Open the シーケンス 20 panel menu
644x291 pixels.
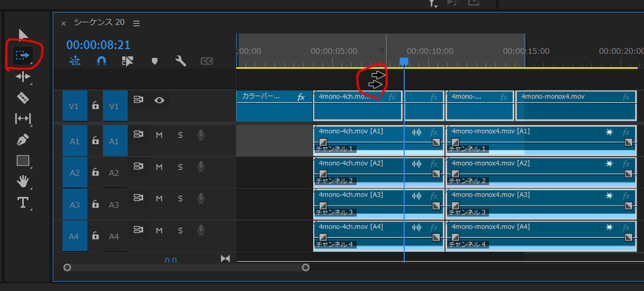coord(136,23)
